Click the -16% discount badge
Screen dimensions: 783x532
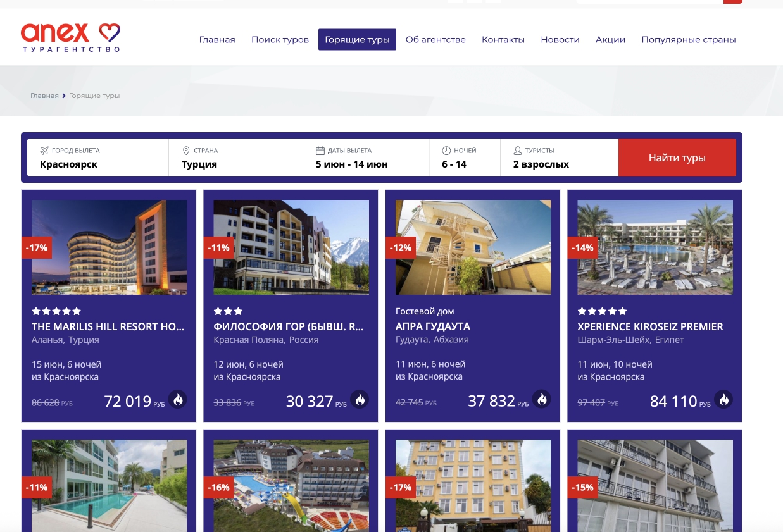coord(219,488)
